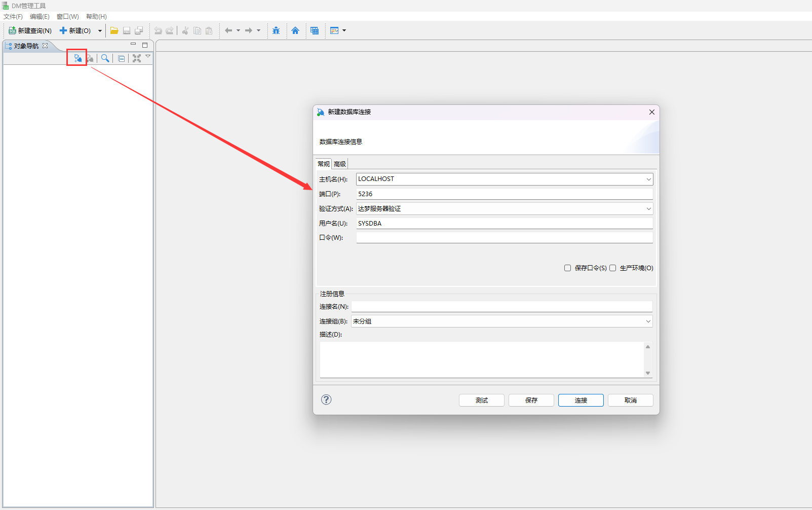The image size is (812, 510).
Task: Switch to the 高级 tab
Action: 340,164
